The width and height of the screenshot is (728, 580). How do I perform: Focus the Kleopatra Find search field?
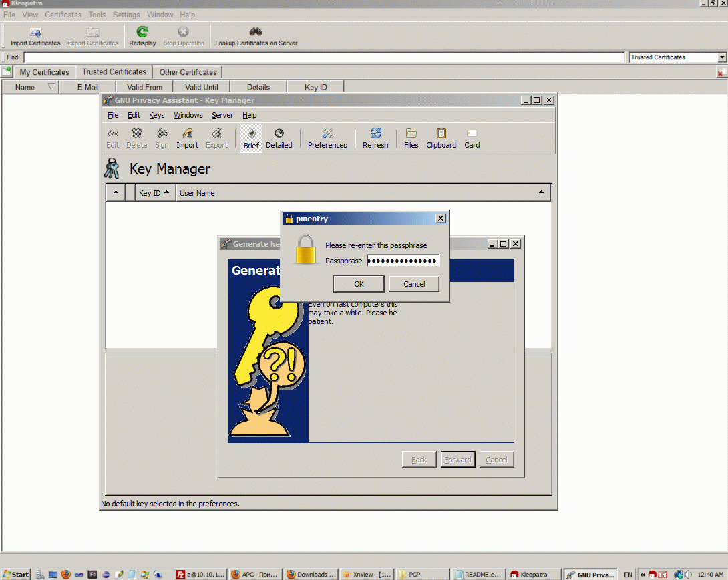[x=325, y=57]
